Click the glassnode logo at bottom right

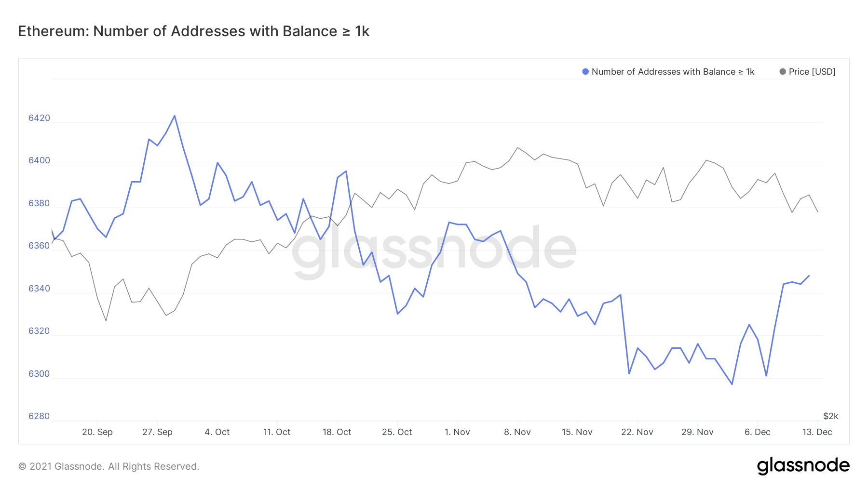click(803, 466)
